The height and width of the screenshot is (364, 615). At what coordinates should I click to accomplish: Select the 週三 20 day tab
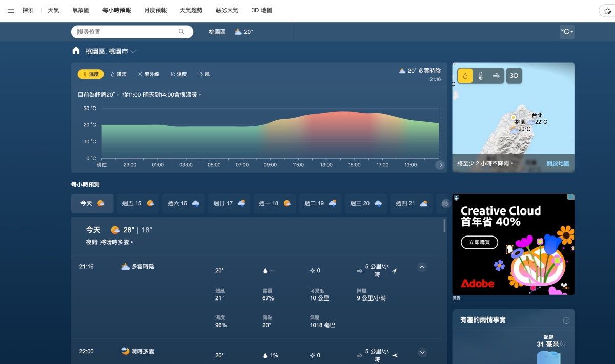366,203
